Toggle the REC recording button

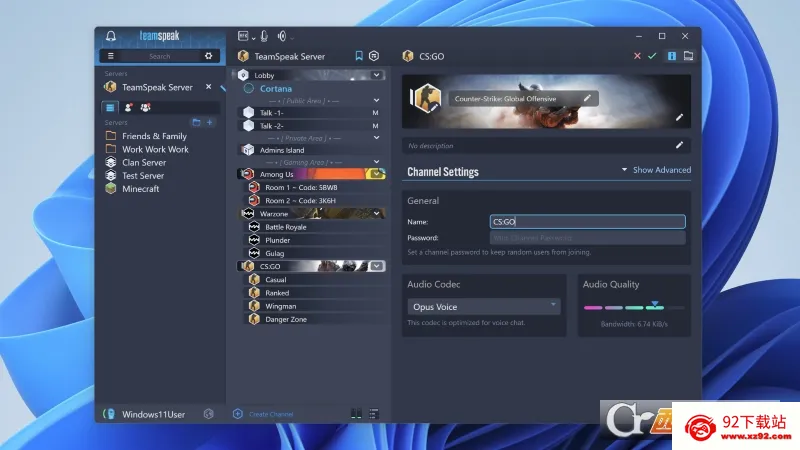pos(243,36)
